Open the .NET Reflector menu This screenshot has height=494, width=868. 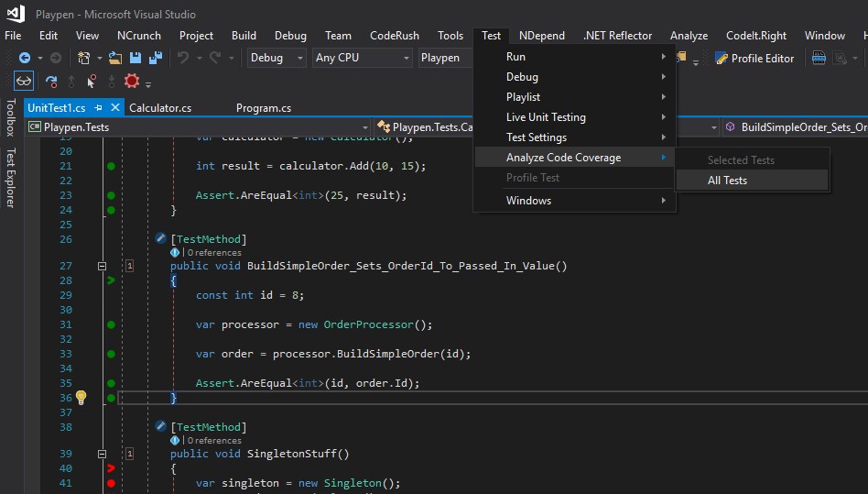(x=617, y=36)
